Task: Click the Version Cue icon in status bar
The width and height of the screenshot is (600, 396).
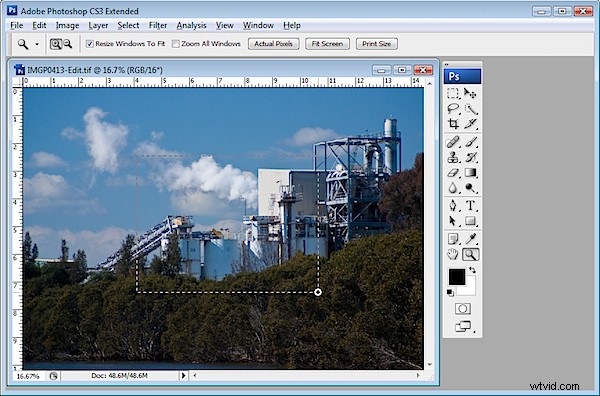Action: pos(53,376)
